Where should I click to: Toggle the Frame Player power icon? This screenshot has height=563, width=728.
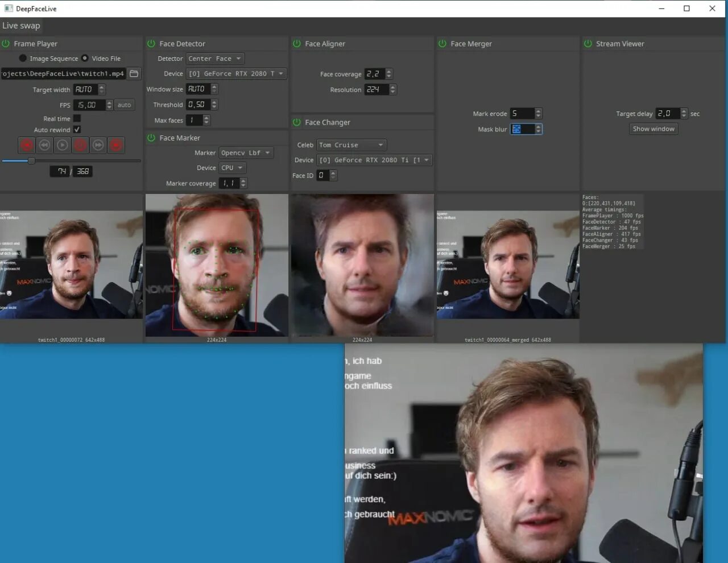[6, 44]
